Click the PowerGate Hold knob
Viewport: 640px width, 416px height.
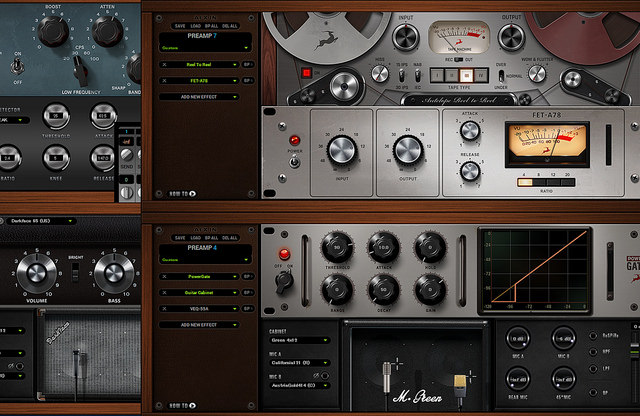pos(430,248)
